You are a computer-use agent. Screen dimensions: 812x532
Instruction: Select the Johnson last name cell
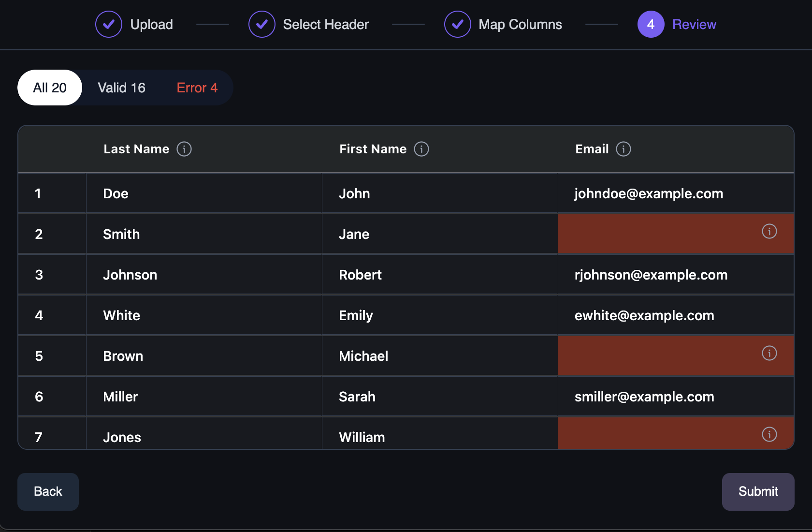tap(204, 275)
